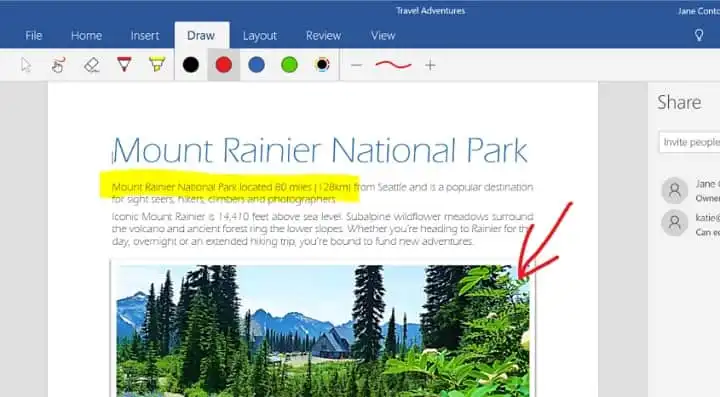The width and height of the screenshot is (720, 397).
Task: Decrease pen thickness with minus button
Action: pyautogui.click(x=356, y=65)
